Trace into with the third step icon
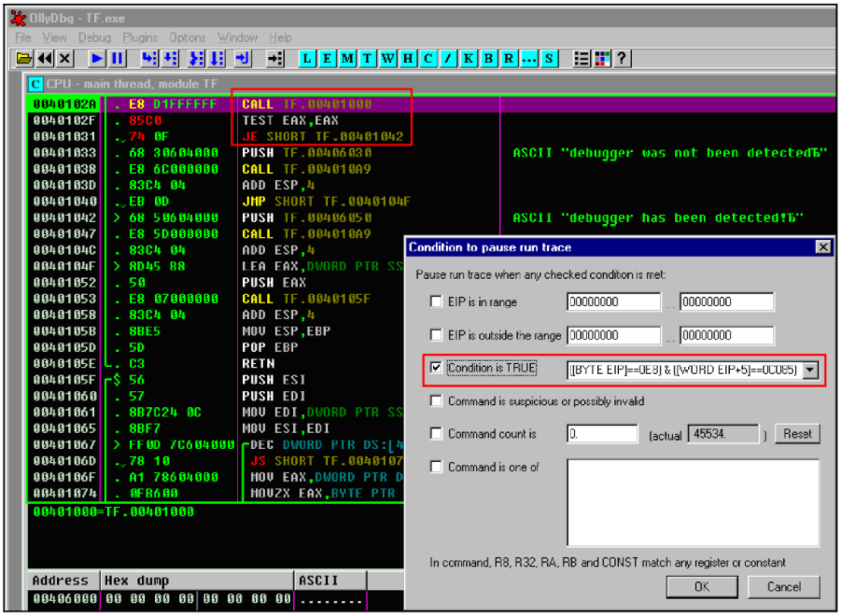 point(196,59)
